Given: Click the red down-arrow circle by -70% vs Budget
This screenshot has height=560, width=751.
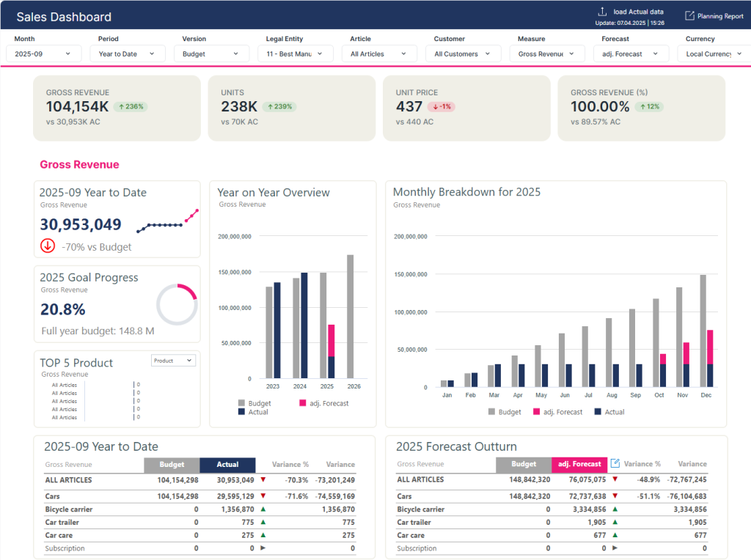Looking at the screenshot, I should coord(48,246).
